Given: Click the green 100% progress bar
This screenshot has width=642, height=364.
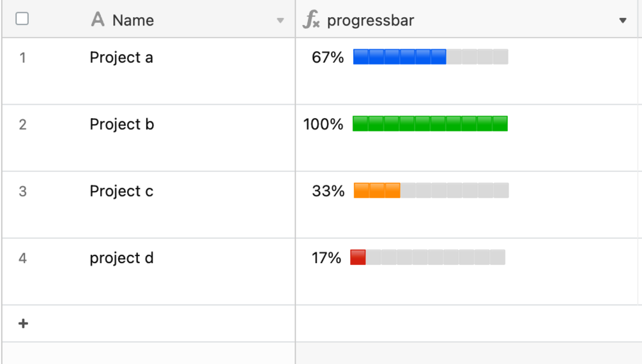Looking at the screenshot, I should pyautogui.click(x=430, y=124).
